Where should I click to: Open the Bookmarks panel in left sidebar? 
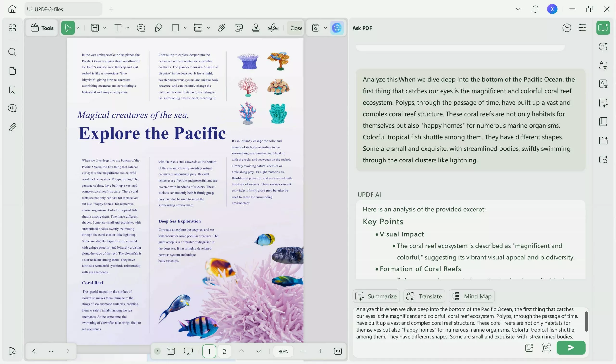pyautogui.click(x=12, y=90)
